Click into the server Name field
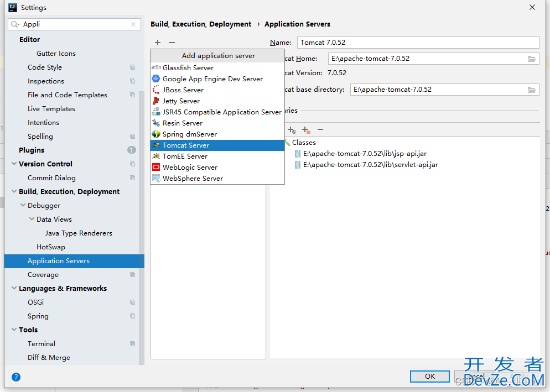Viewport: 550px width, 392px height. click(x=418, y=43)
